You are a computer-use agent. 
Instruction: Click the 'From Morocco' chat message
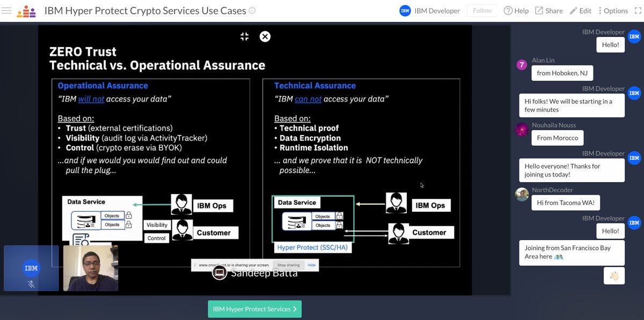[x=558, y=138]
